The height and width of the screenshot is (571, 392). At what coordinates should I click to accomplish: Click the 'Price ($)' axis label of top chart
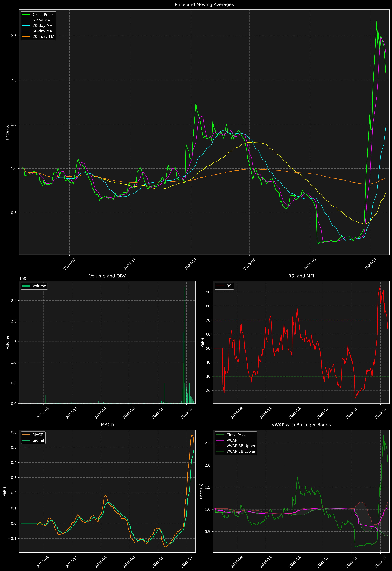[x=7, y=132]
